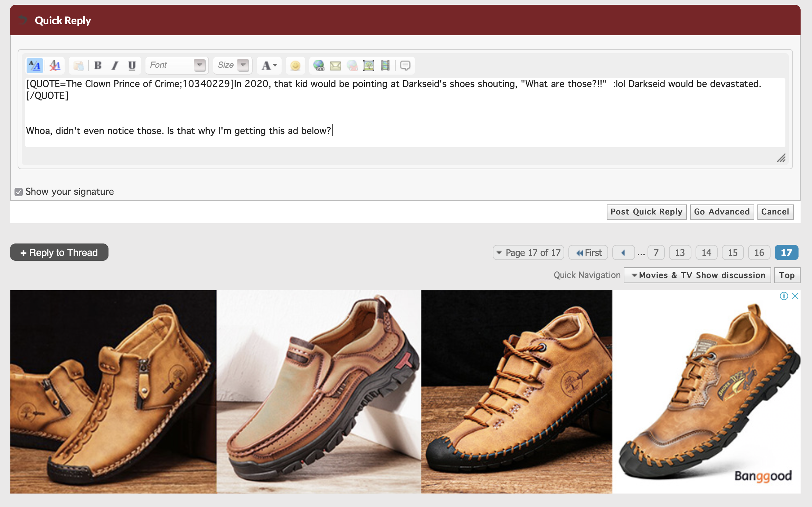Viewport: 812px width, 507px height.
Task: Click the ad info icon
Action: click(784, 296)
